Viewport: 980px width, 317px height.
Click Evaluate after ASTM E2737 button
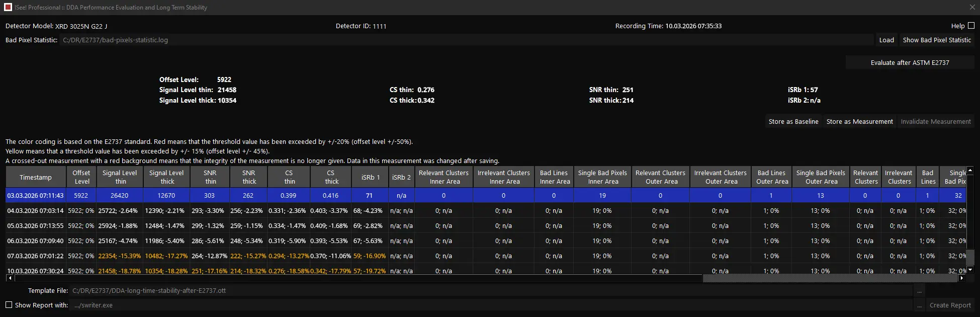[910, 62]
